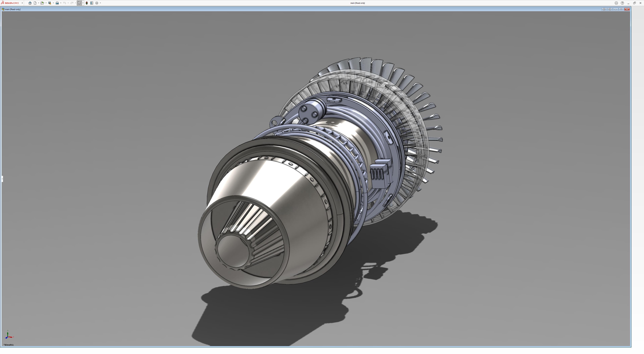Tile document window to the right
This screenshot has height=354, width=644.
(x=610, y=9)
